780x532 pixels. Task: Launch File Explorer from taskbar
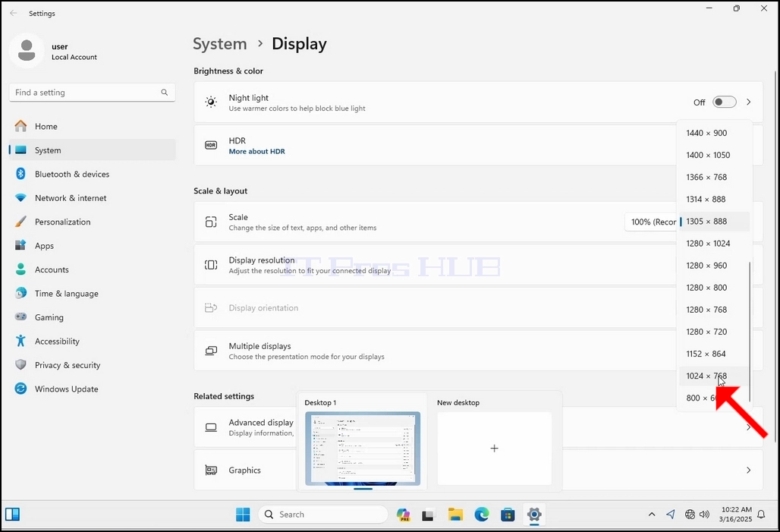tap(455, 515)
